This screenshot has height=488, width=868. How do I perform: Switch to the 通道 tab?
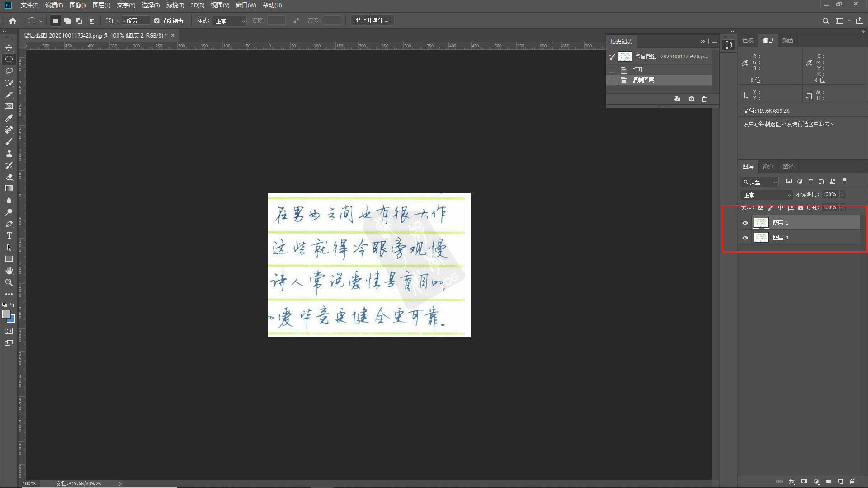pos(768,166)
